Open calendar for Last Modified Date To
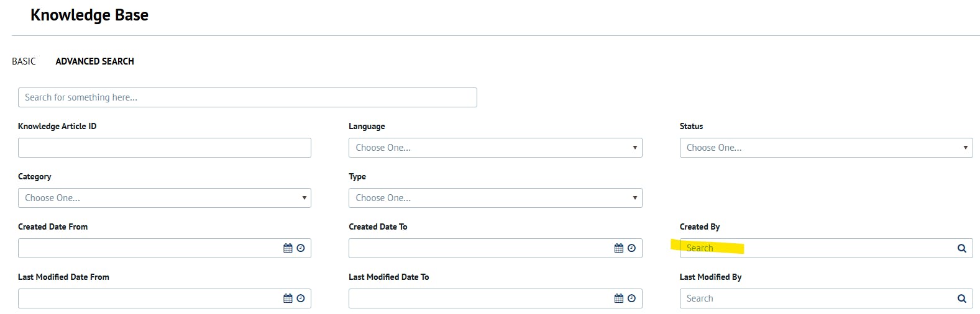Viewport: 980px width, 314px height. [x=618, y=298]
